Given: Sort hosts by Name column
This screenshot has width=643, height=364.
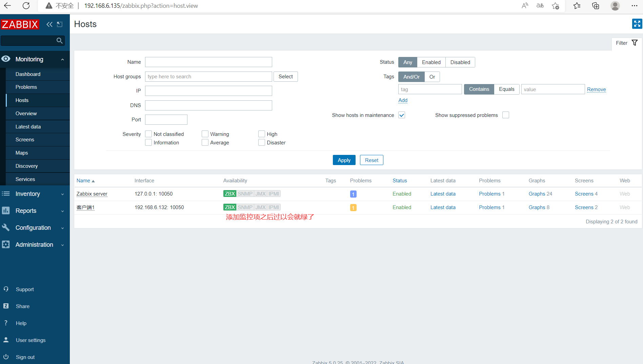Looking at the screenshot, I should click(85, 181).
